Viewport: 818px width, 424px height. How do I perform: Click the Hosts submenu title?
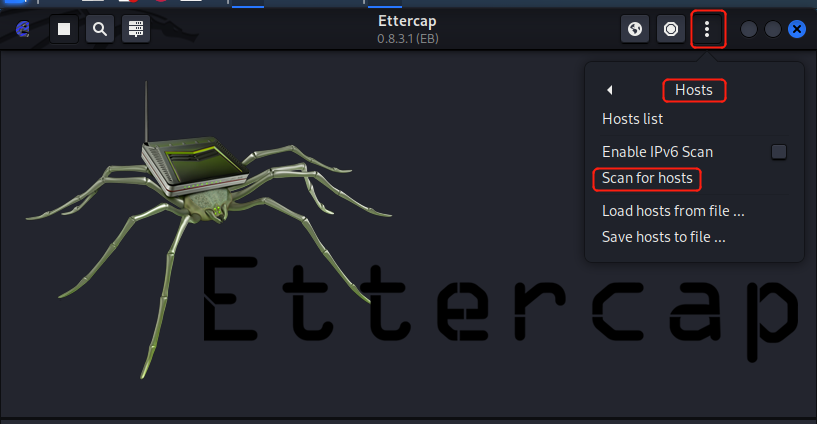pyautogui.click(x=694, y=90)
